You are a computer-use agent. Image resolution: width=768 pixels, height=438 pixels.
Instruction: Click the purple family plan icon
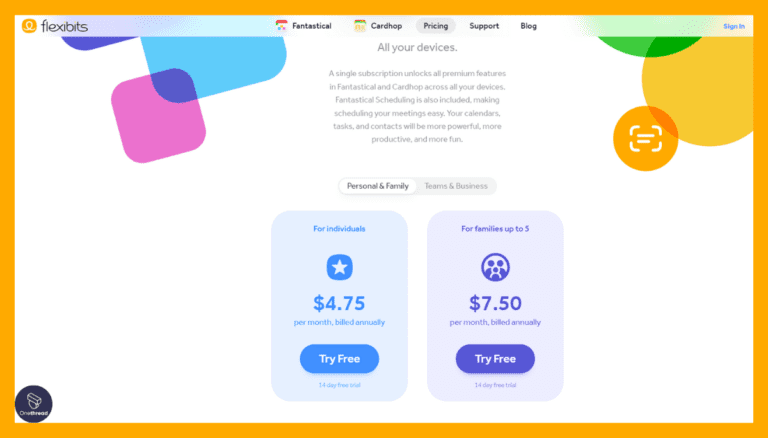point(495,267)
